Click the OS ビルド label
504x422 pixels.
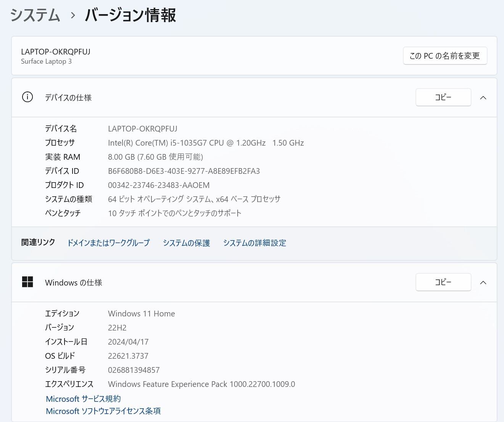[60, 356]
